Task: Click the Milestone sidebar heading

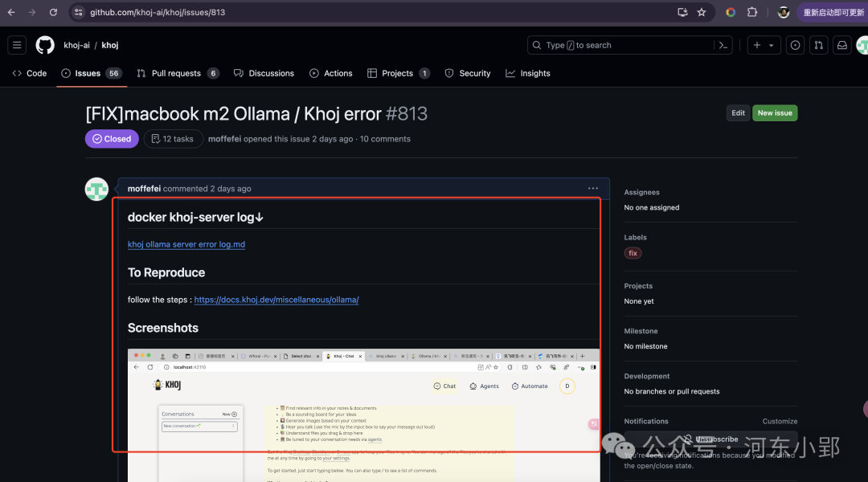Action: pyautogui.click(x=641, y=331)
